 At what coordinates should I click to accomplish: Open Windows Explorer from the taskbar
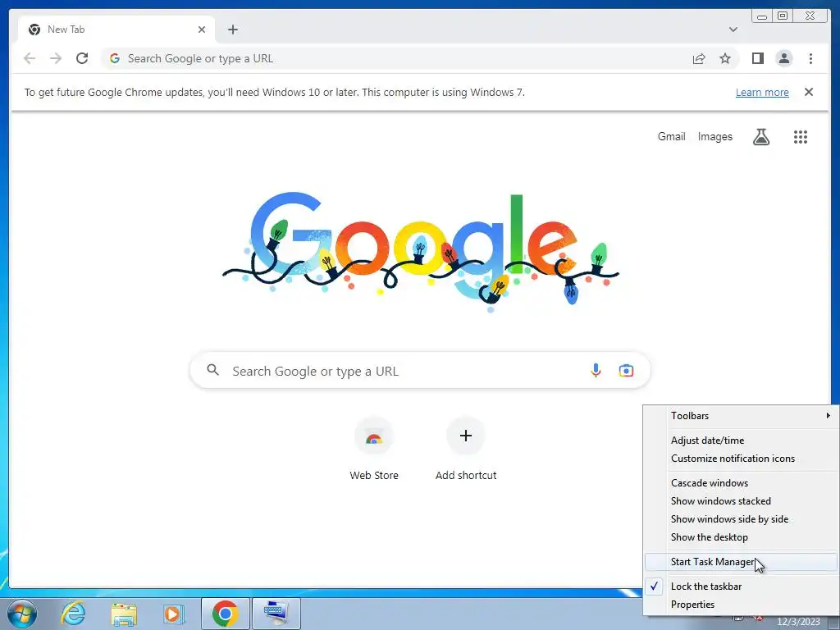[124, 614]
